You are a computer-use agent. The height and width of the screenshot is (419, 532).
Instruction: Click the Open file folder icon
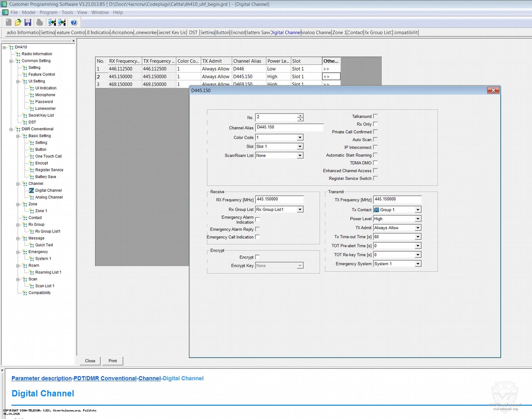tap(18, 22)
